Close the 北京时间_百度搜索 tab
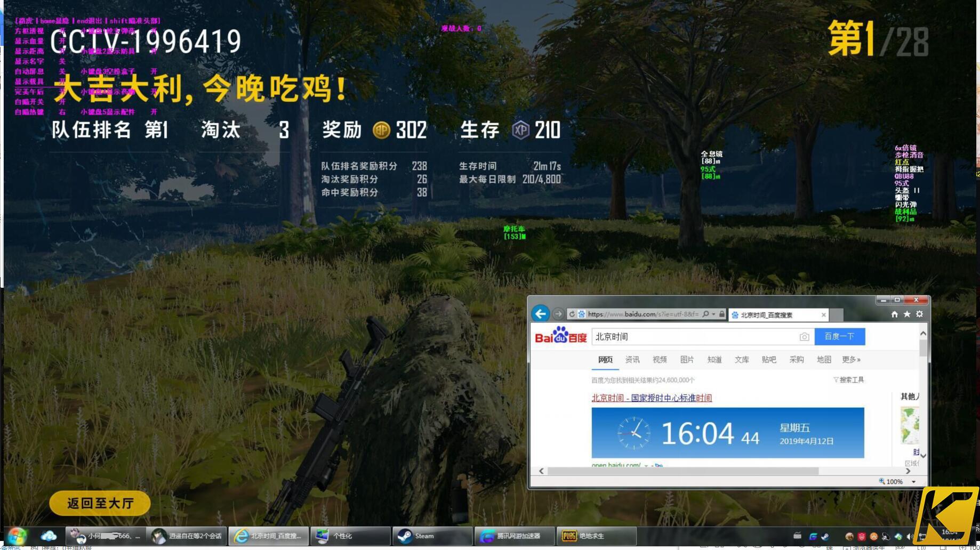The height and width of the screenshot is (550, 980). [x=824, y=315]
